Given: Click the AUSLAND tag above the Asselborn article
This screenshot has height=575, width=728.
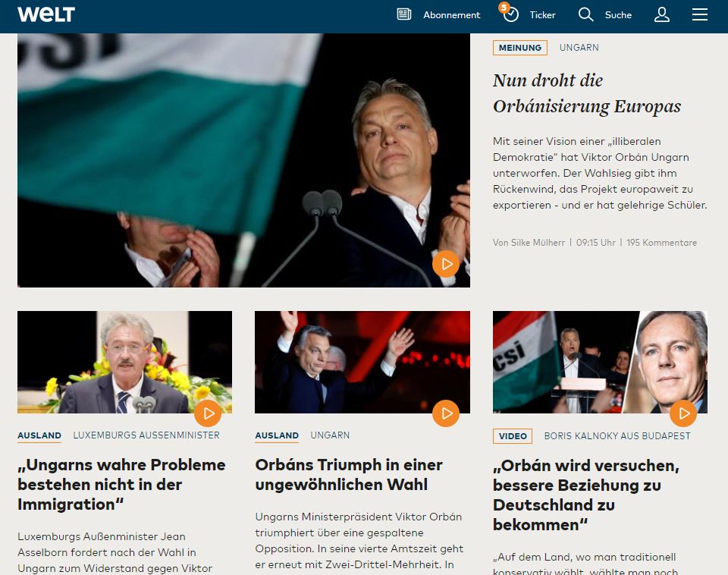Looking at the screenshot, I should pyautogui.click(x=39, y=435).
